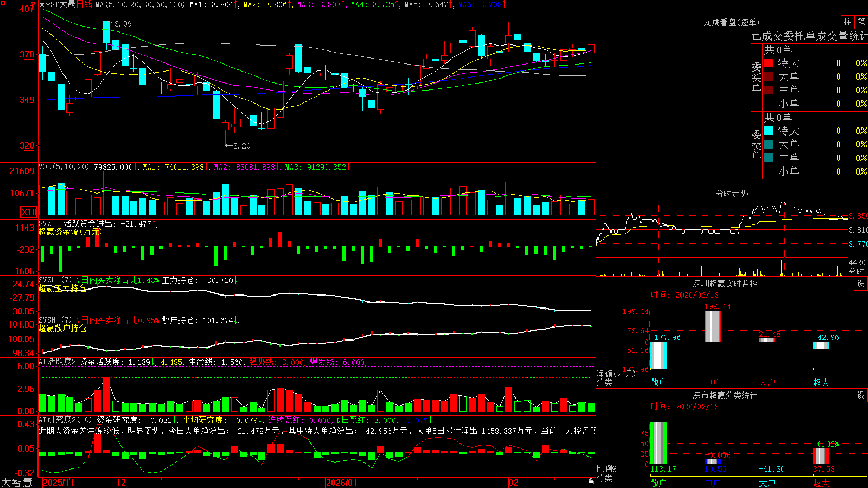Click the 分时走势 panel title
Image resolution: width=868 pixels, height=488 pixels.
731,194
